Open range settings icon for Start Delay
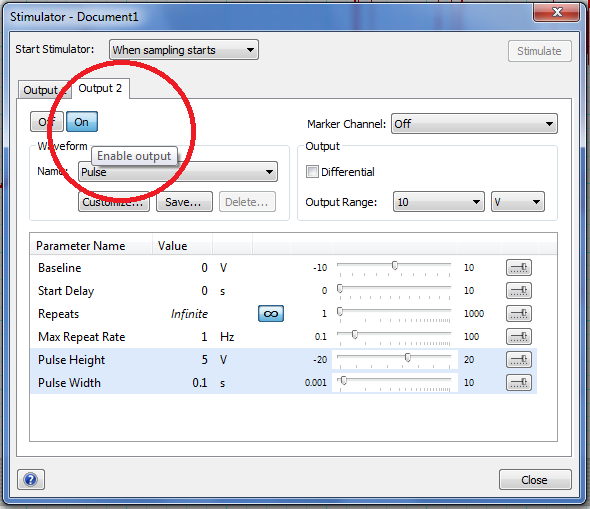The width and height of the screenshot is (590, 509). [519, 291]
